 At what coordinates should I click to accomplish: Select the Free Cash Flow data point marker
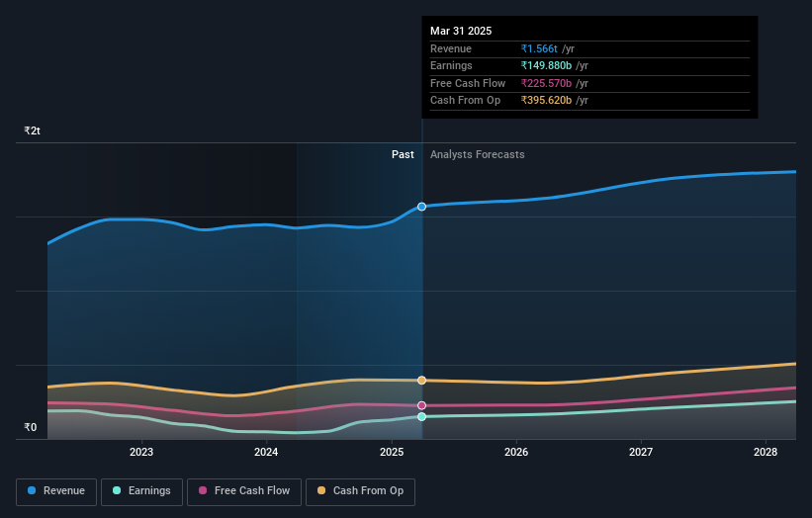pos(421,405)
